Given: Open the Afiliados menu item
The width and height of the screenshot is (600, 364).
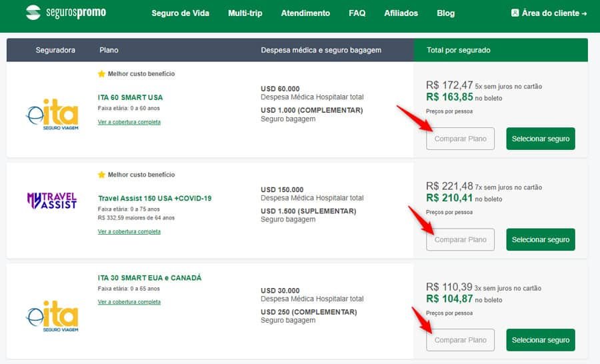Looking at the screenshot, I should (x=401, y=13).
